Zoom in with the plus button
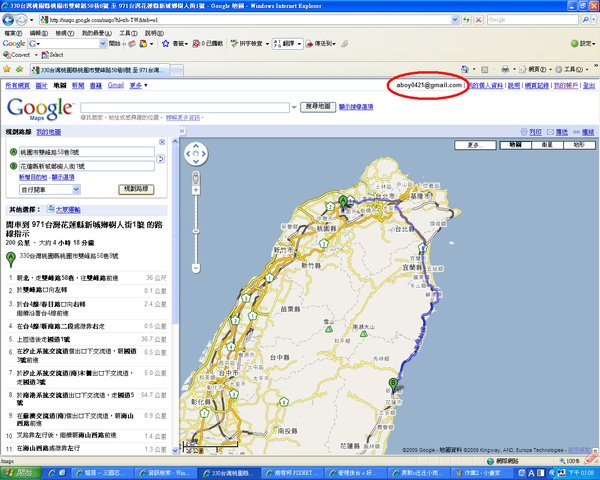The height and width of the screenshot is (480, 600). click(196, 190)
